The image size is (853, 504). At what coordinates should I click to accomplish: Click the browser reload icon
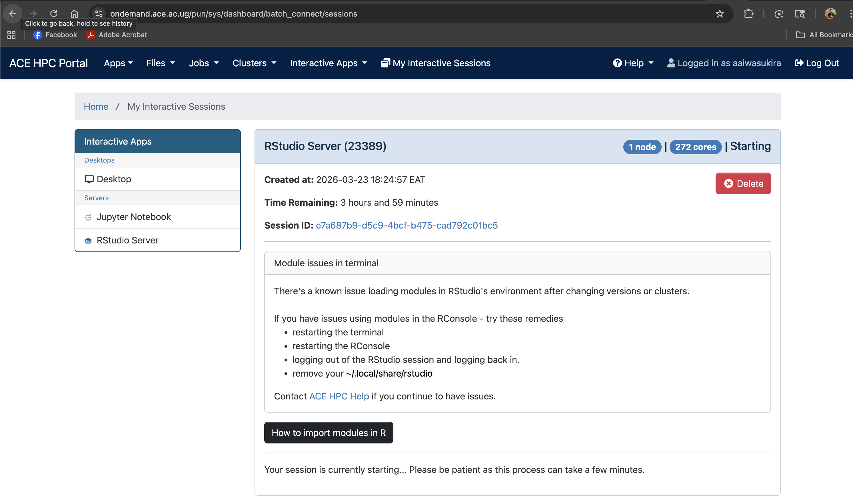pyautogui.click(x=54, y=14)
